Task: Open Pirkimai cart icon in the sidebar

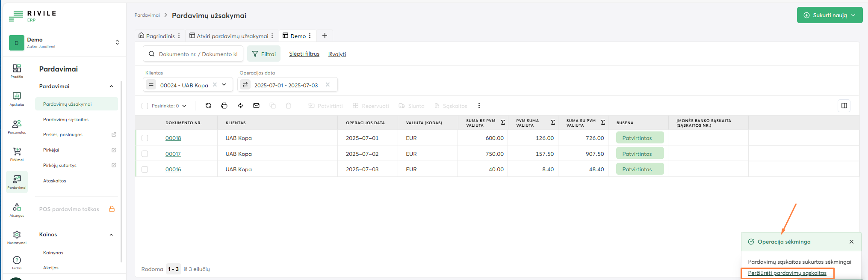Action: coord(17,154)
